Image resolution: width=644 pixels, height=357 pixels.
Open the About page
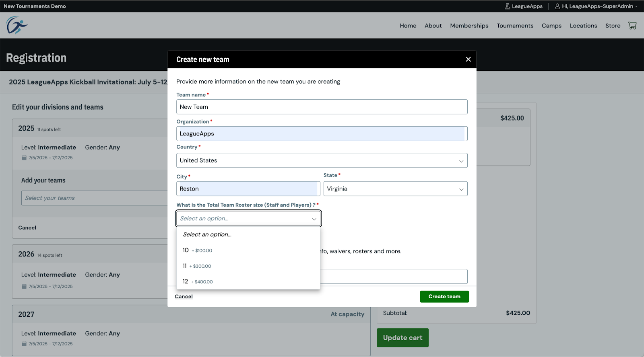tap(433, 26)
